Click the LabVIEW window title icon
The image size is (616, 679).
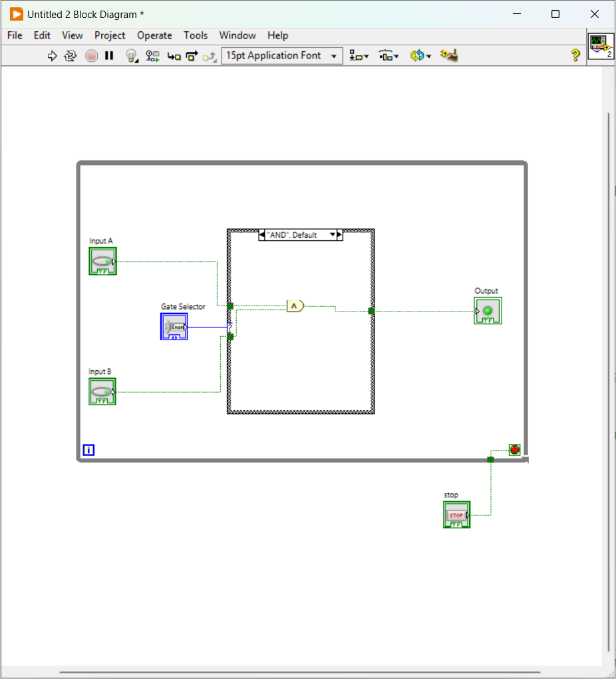click(x=17, y=14)
